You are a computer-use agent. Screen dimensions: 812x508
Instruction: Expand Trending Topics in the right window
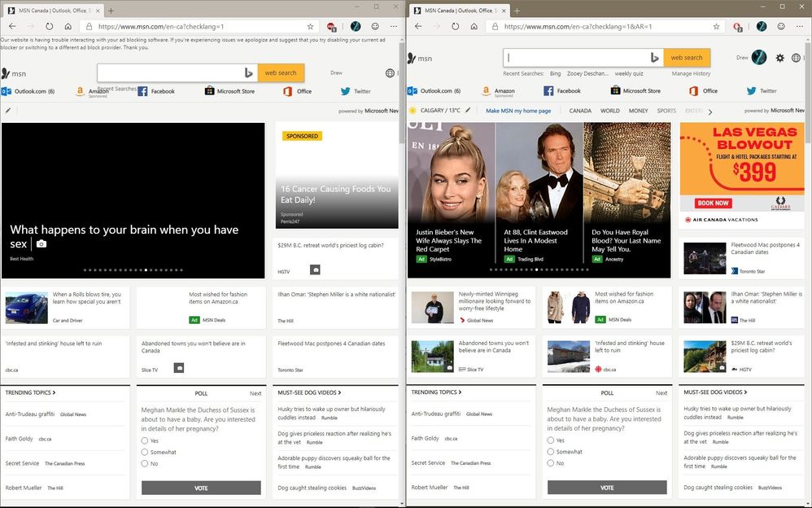[437, 392]
